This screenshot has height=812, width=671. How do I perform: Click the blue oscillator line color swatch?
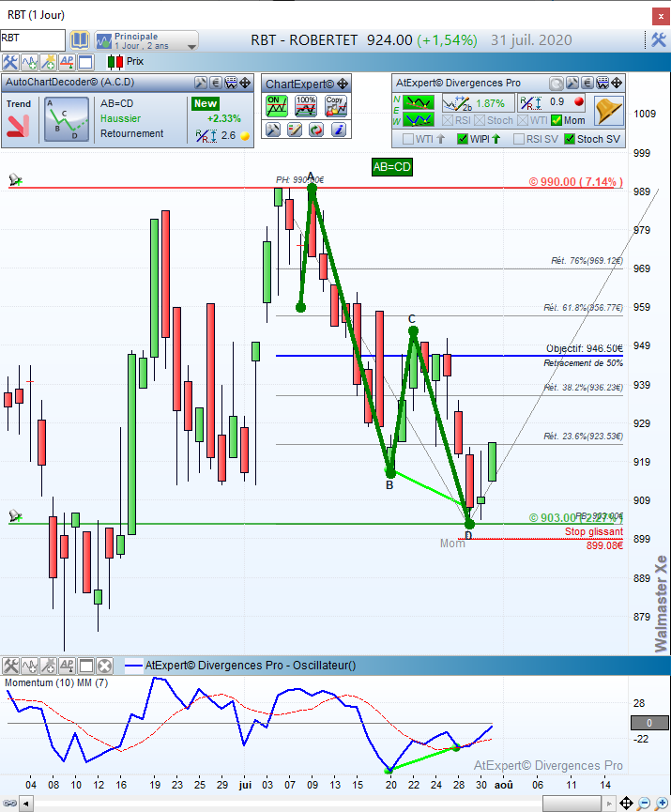pyautogui.click(x=133, y=666)
